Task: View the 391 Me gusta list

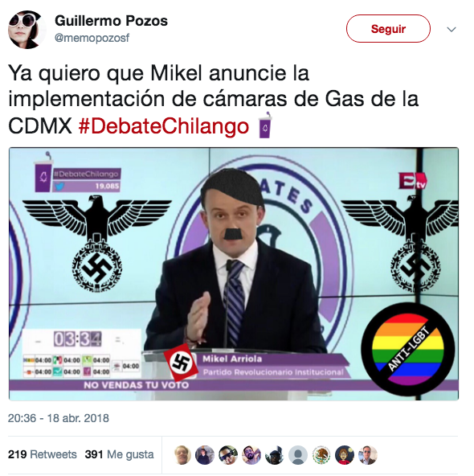Action: click(x=119, y=454)
